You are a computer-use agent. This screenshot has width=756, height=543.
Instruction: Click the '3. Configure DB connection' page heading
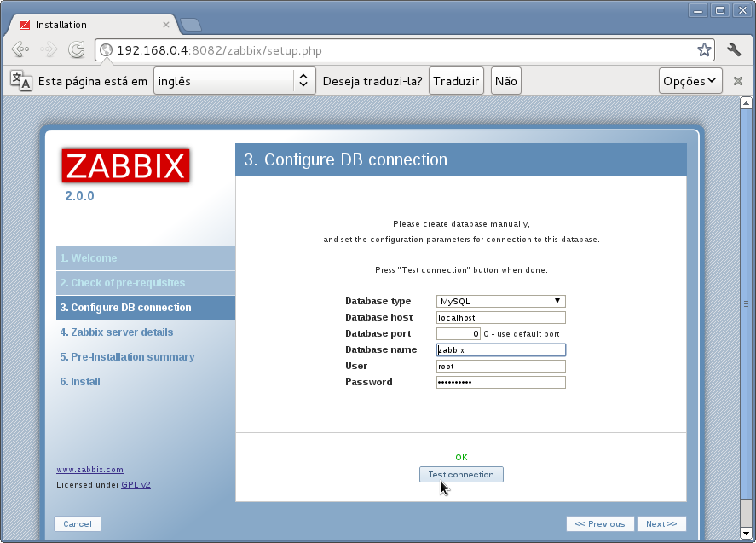tap(345, 159)
